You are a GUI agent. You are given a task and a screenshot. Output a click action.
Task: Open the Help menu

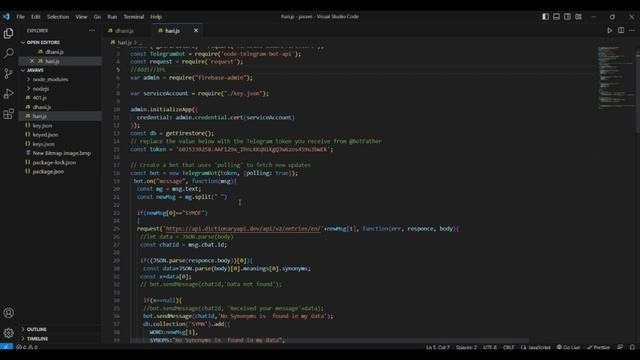[x=156, y=17]
